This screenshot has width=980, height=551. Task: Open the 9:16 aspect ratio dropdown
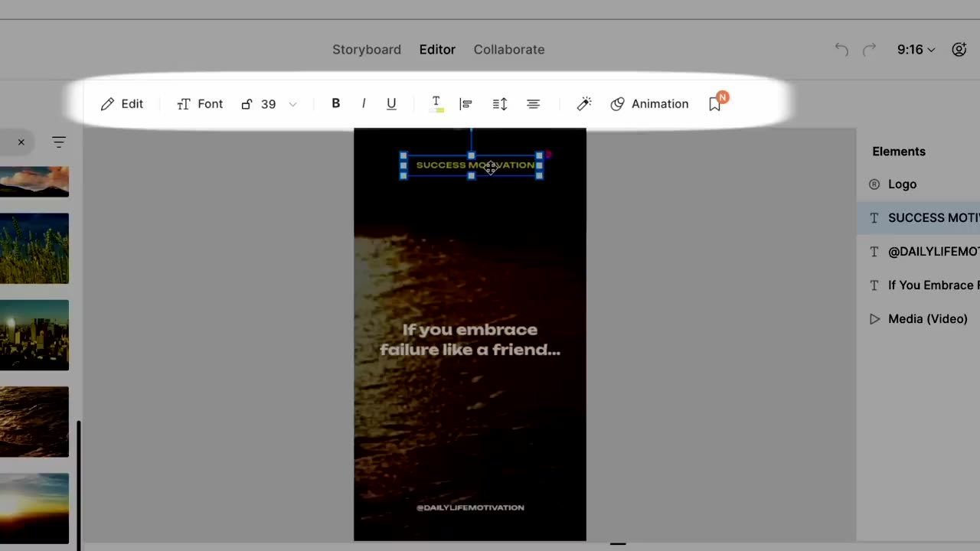click(916, 50)
